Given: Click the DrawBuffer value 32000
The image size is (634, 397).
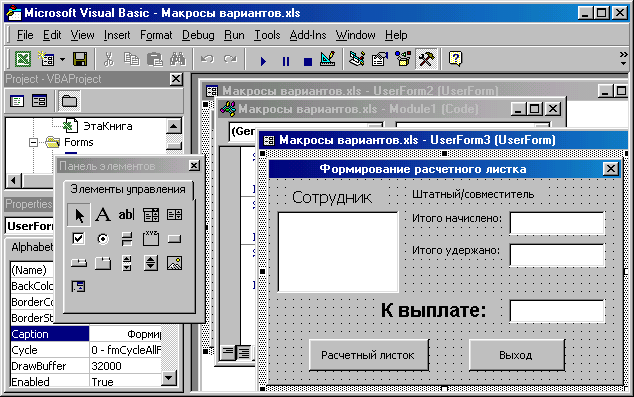Looking at the screenshot, I should [126, 366].
